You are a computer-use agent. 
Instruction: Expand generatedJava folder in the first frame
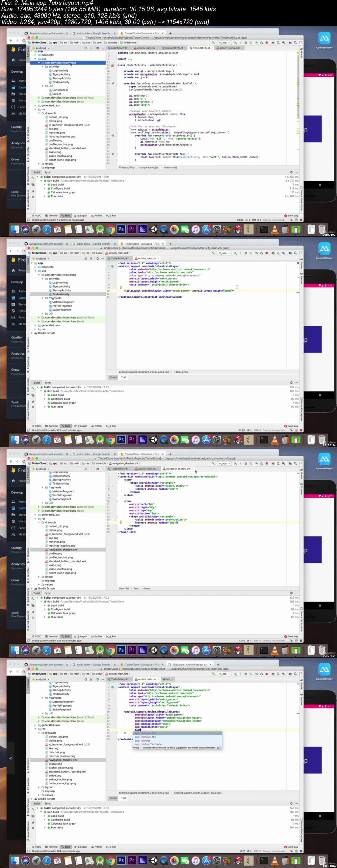click(x=35, y=105)
